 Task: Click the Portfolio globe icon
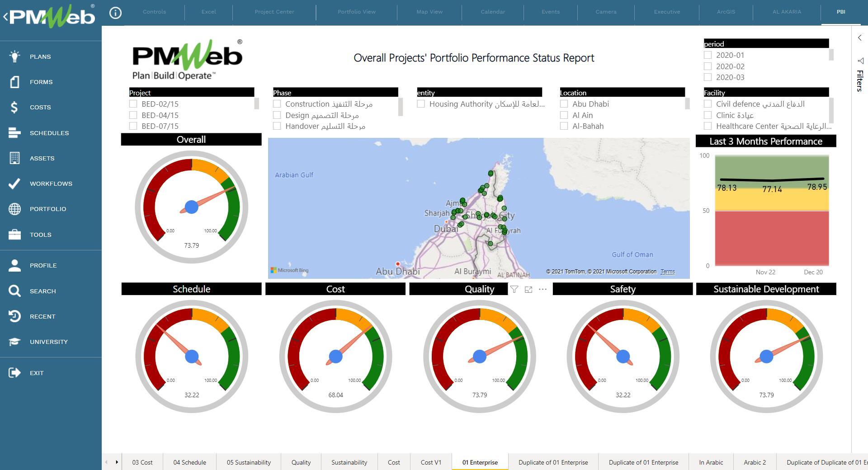pyautogui.click(x=14, y=209)
